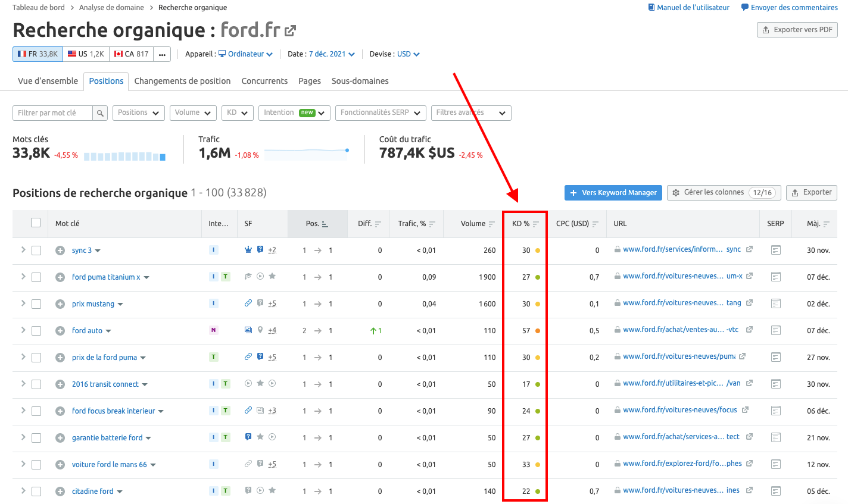The width and height of the screenshot is (848, 504).
Task: Add 'voiture ford le mans 66' with plus icon
Action: pos(60,465)
